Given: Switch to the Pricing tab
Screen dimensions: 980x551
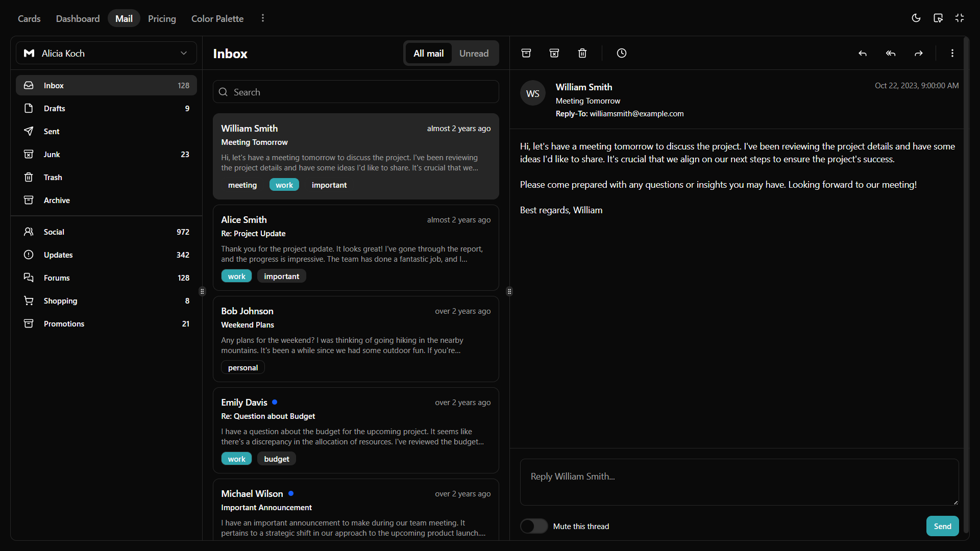Looking at the screenshot, I should 162,18.
